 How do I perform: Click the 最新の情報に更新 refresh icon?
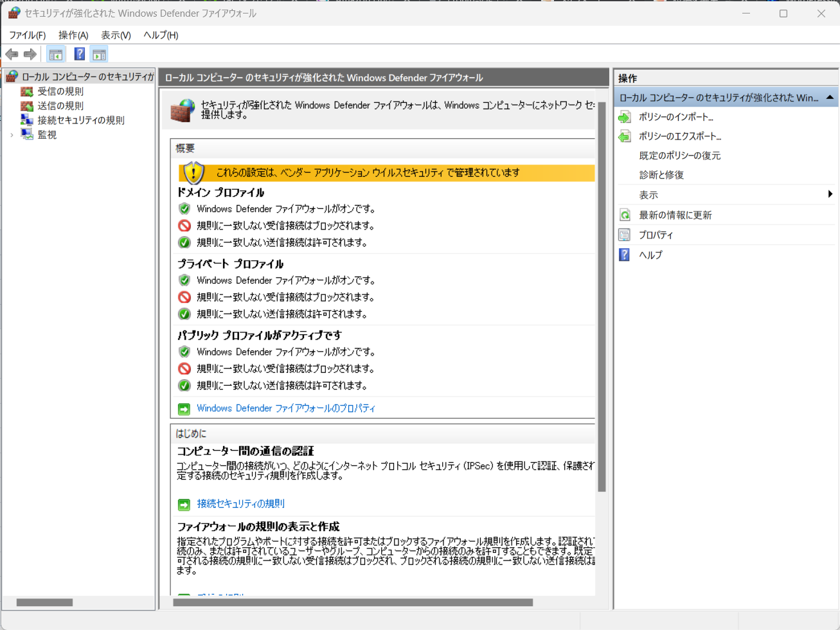point(625,215)
